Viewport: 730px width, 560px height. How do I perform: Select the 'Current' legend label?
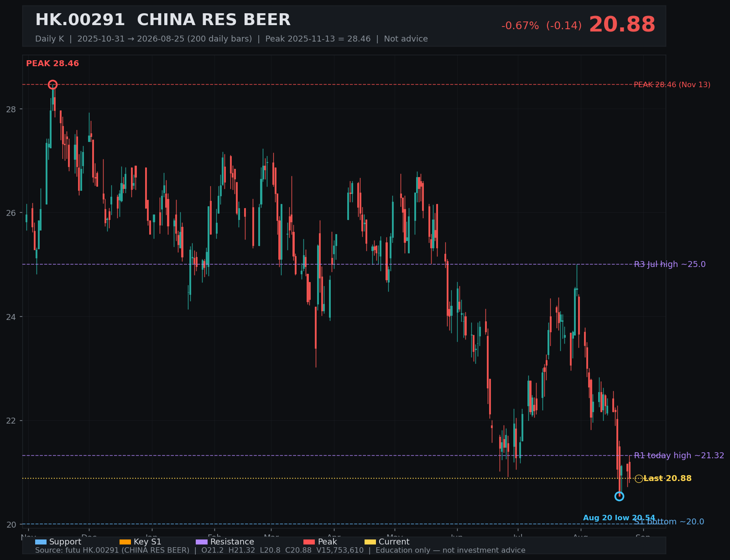pyautogui.click(x=394, y=542)
